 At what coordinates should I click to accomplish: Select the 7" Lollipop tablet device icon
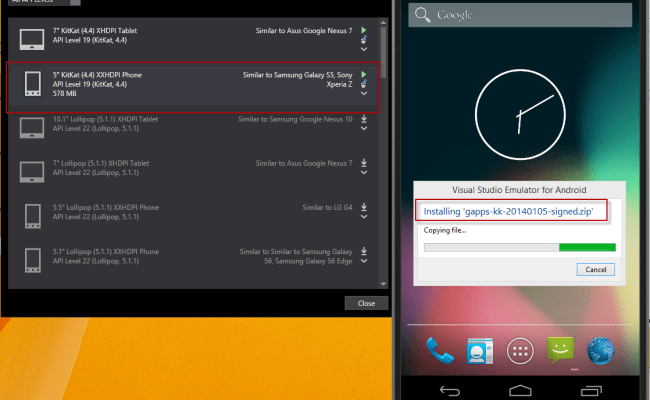tap(32, 172)
